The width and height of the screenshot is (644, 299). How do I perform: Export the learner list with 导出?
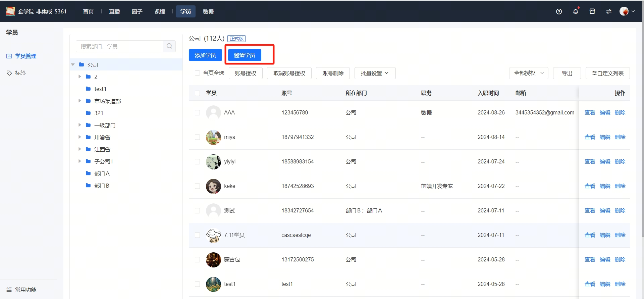pos(567,73)
